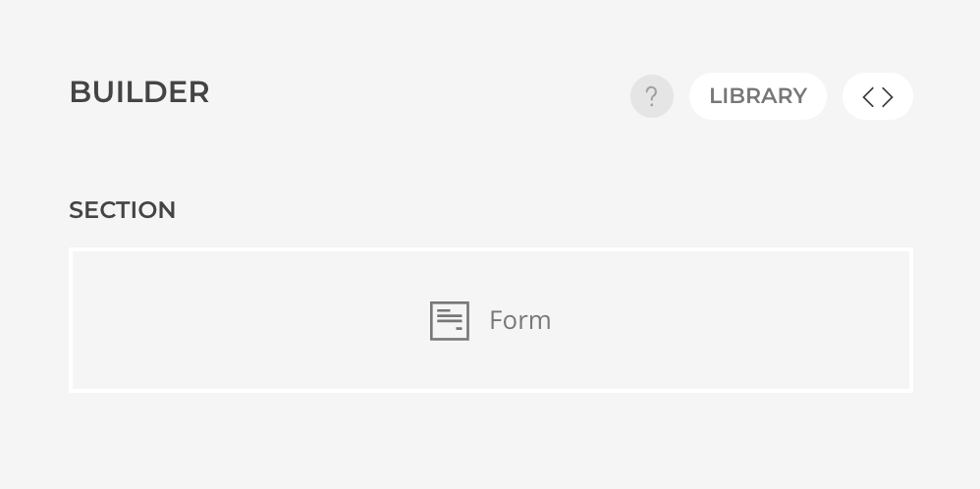Click the question mark help icon
This screenshot has height=489, width=980.
[x=652, y=96]
